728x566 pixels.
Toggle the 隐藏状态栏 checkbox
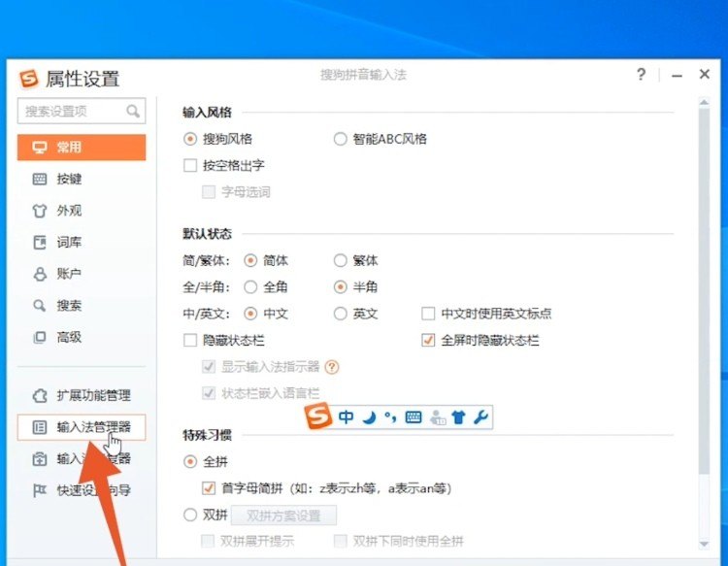coord(190,341)
